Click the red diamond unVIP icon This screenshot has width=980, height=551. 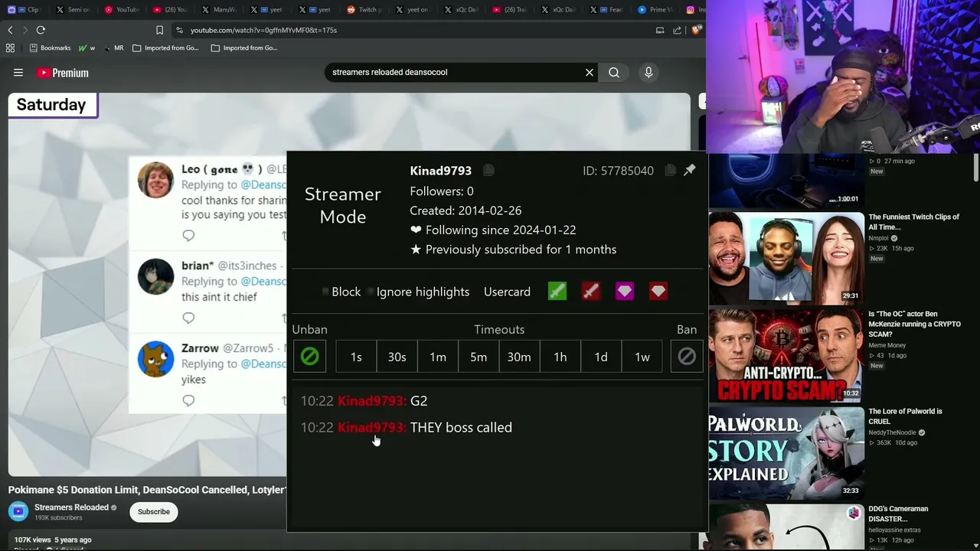coord(658,292)
